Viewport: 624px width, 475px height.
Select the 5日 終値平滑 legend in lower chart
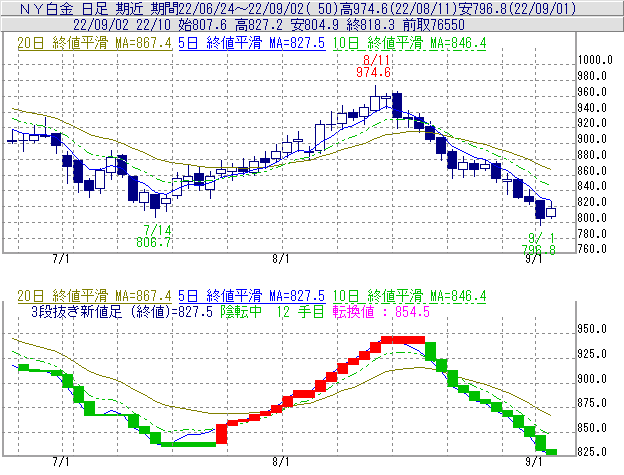(252, 296)
